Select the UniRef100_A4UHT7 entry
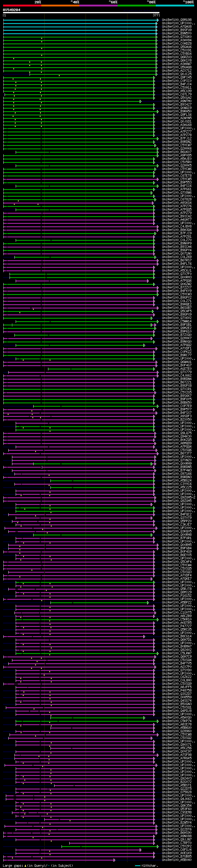Screen dimensions: 197x868 click(177, 220)
